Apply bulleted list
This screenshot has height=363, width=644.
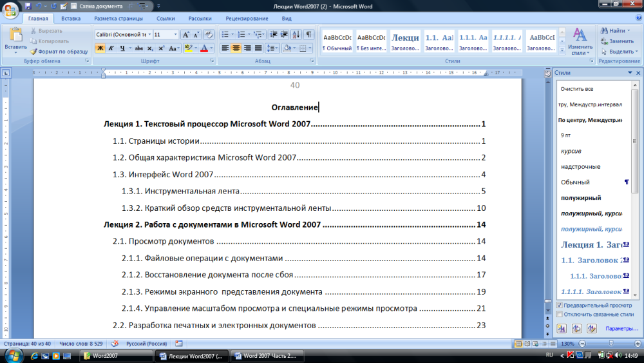pyautogui.click(x=225, y=35)
